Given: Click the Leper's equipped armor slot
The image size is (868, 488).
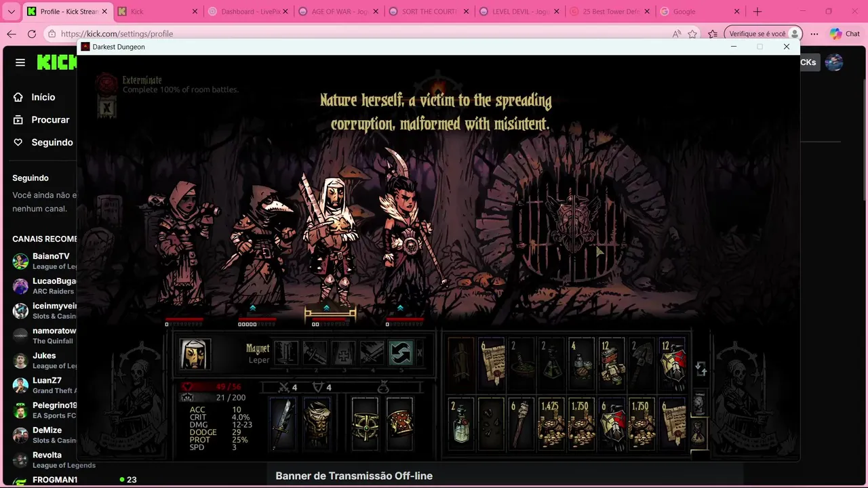Looking at the screenshot, I should tap(317, 424).
